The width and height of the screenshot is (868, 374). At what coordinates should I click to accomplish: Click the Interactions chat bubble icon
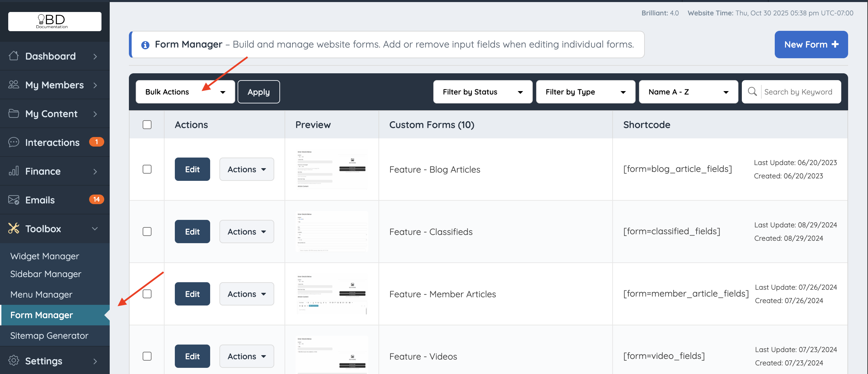[x=14, y=142]
